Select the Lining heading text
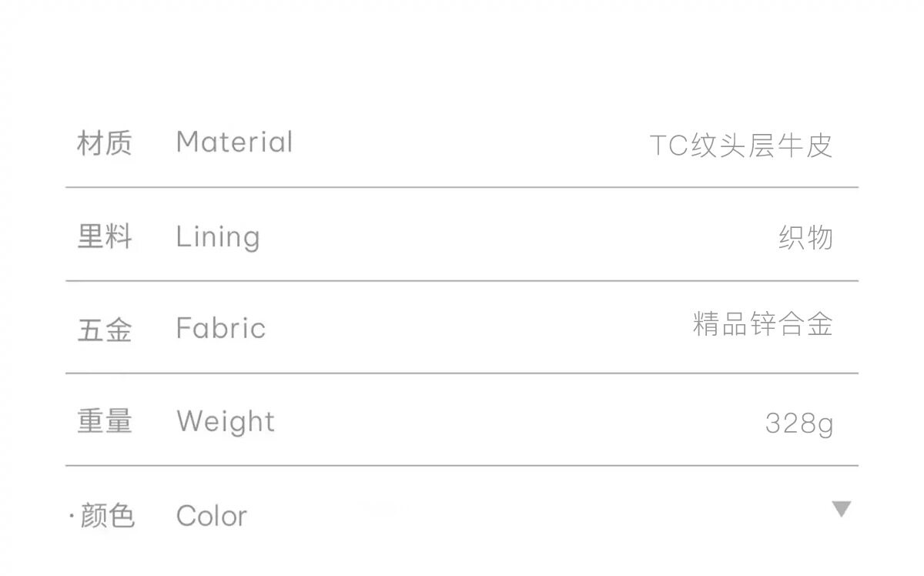924x576 pixels. 218,237
